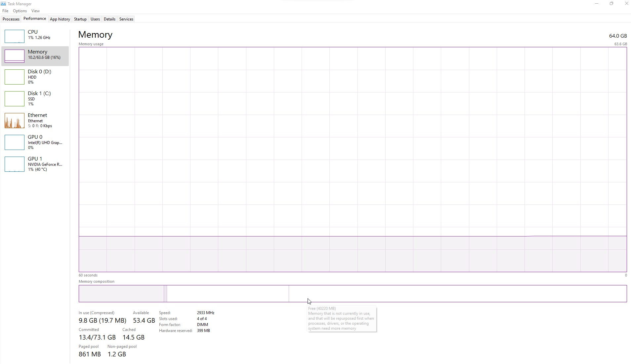Select Disk 0 (D:) HDD entry
The width and height of the screenshot is (631, 364).
point(35,77)
